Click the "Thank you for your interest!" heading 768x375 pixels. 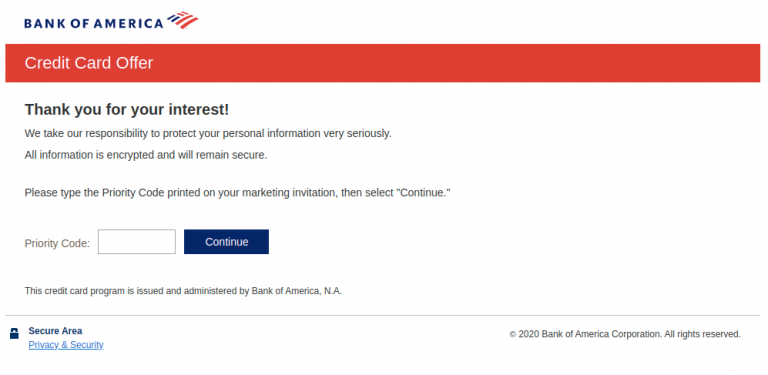pos(127,110)
